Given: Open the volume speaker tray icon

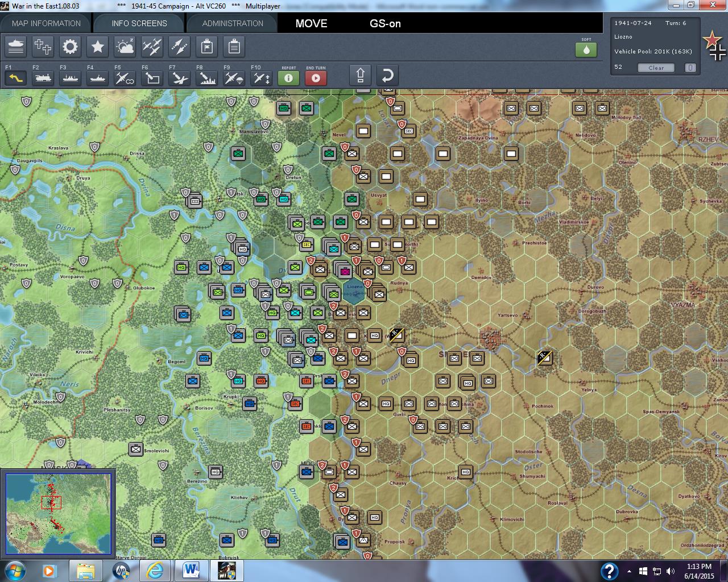Looking at the screenshot, I should pos(671,571).
